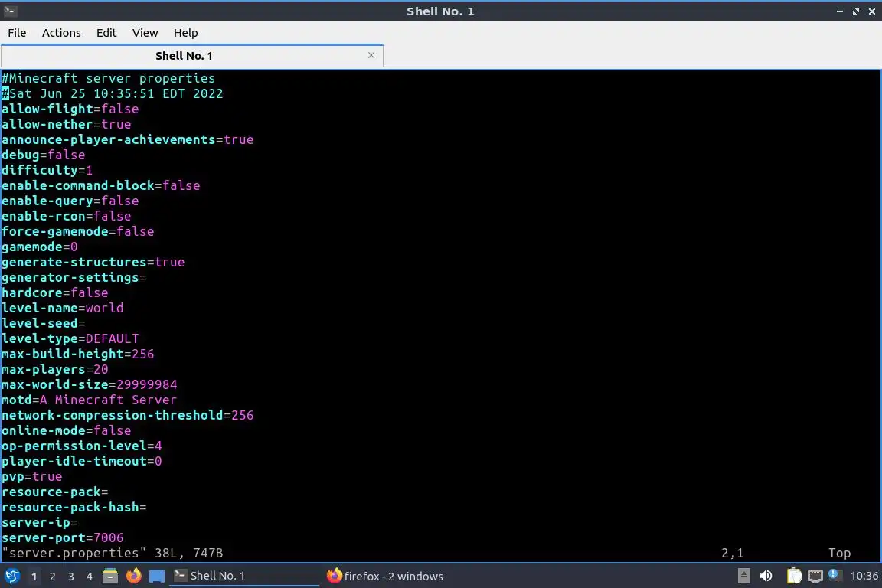Maximize the Shell No. 1 window
This screenshot has height=588, width=882.
pos(855,11)
